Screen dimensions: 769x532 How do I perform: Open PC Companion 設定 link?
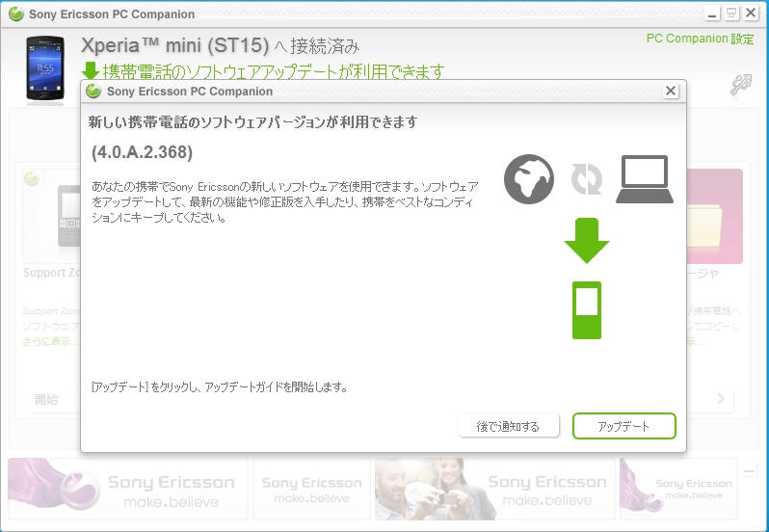tap(700, 39)
